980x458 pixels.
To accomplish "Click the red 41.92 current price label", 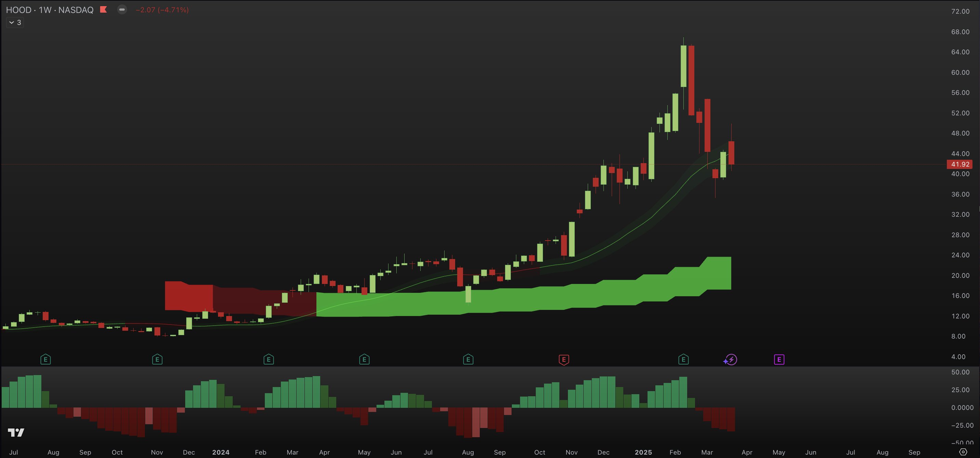I will point(959,164).
